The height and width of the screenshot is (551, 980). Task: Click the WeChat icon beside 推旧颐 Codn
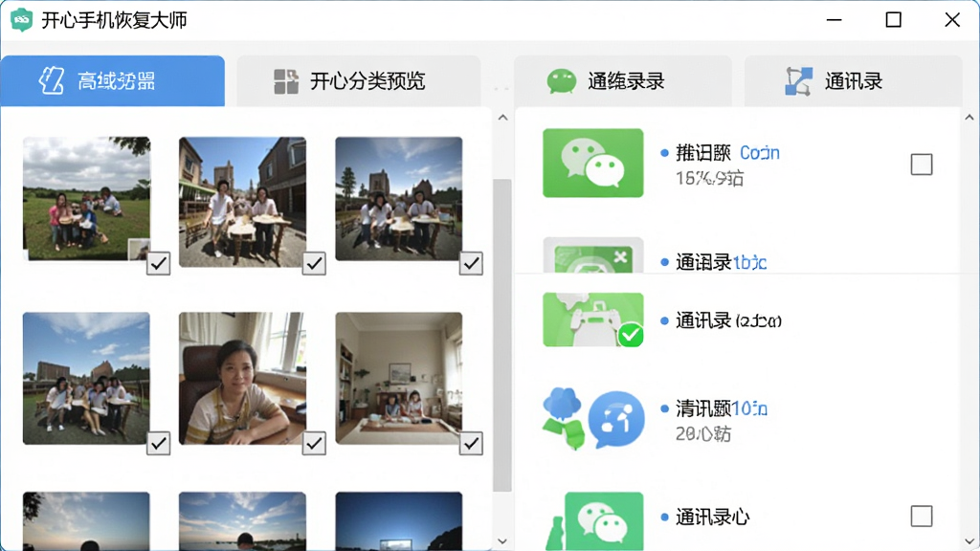593,163
